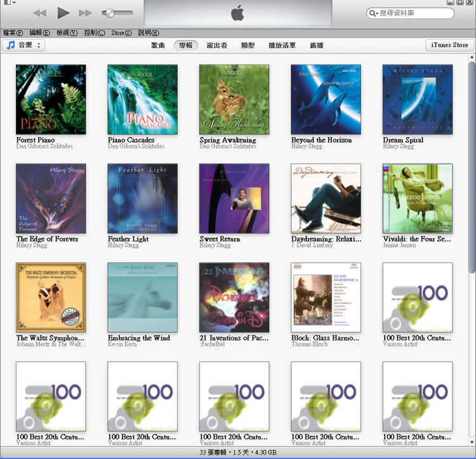Open the Dream Spiral album cover
This screenshot has width=476, height=459.
coord(418,100)
